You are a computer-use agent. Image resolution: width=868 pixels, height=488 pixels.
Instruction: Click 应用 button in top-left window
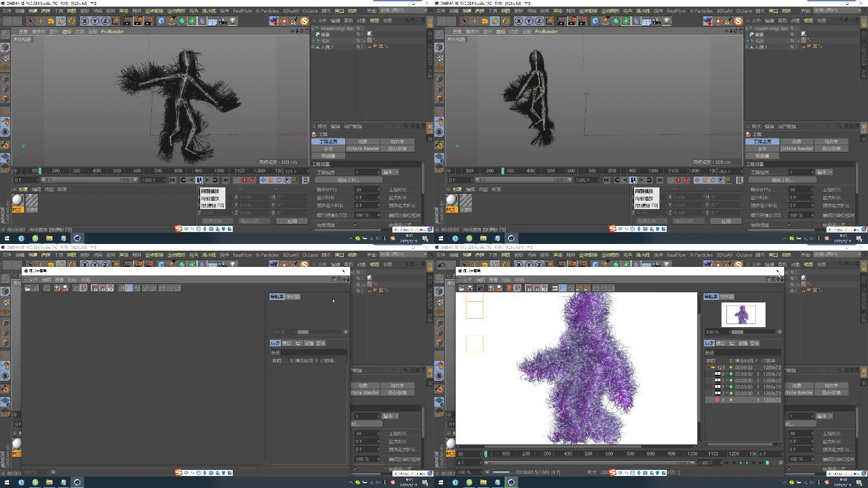click(x=292, y=221)
